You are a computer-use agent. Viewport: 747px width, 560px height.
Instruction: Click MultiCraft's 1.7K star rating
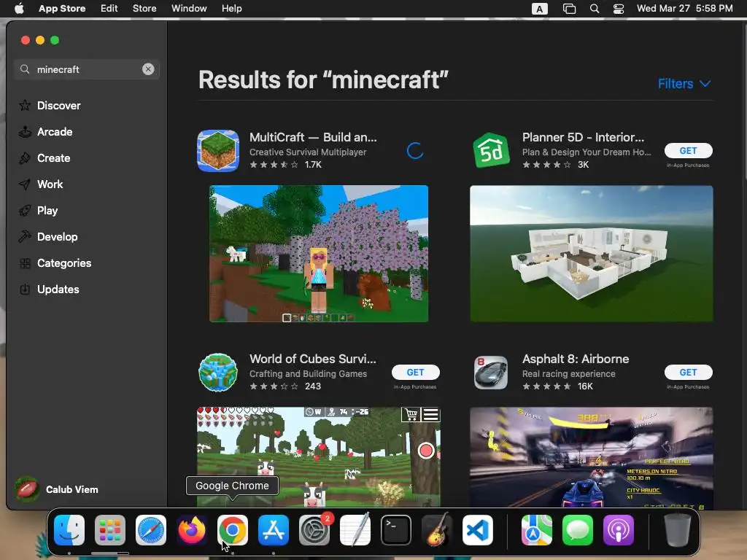pos(285,165)
